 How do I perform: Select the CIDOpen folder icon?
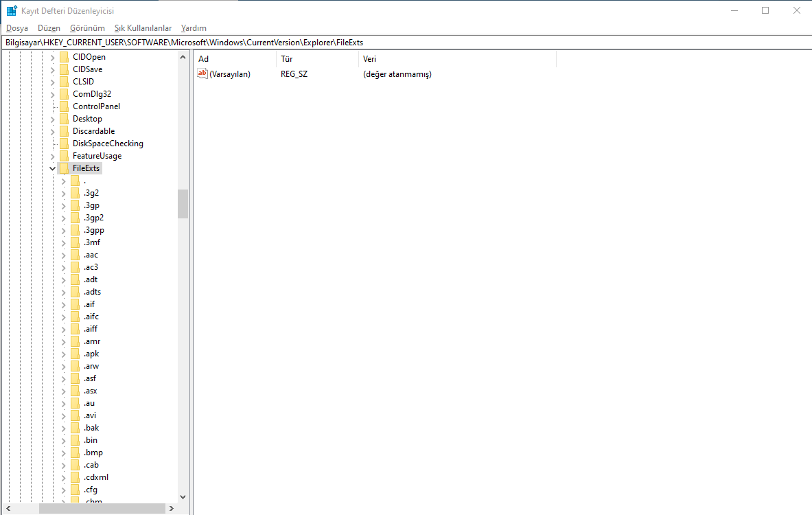point(65,56)
